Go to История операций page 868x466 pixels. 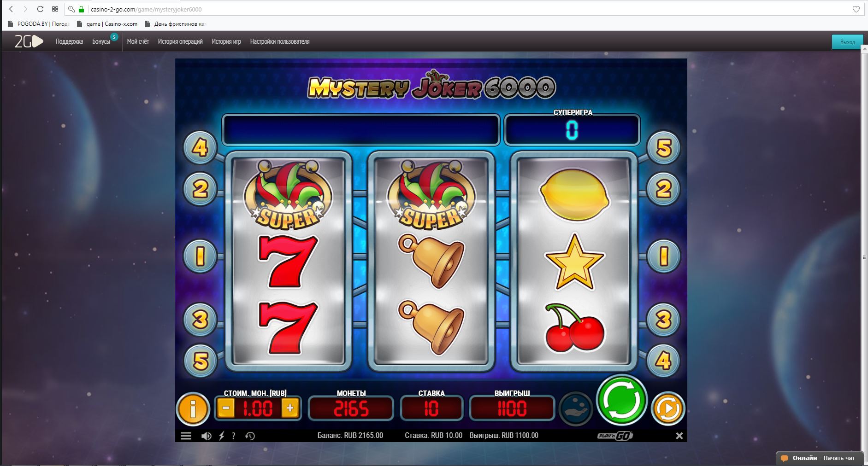[x=180, y=41]
